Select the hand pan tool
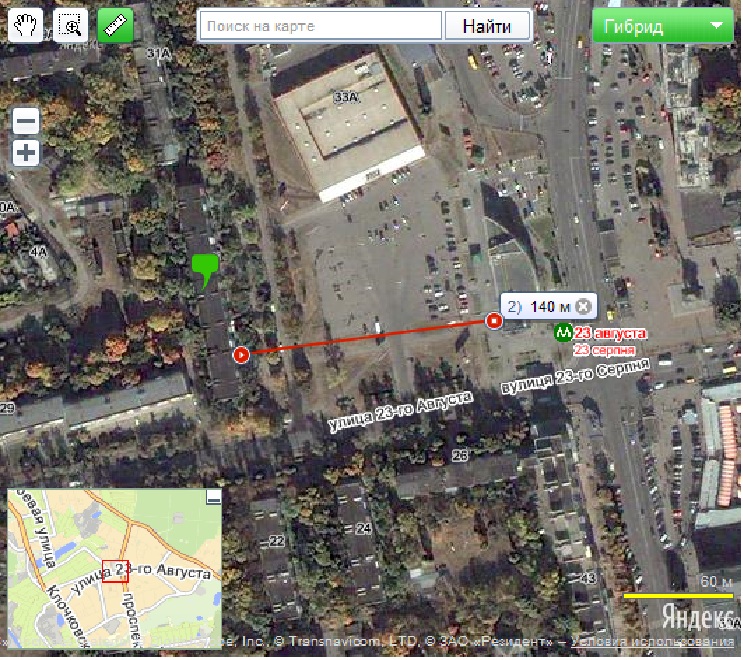Screen dimensions: 743x660 25,25
